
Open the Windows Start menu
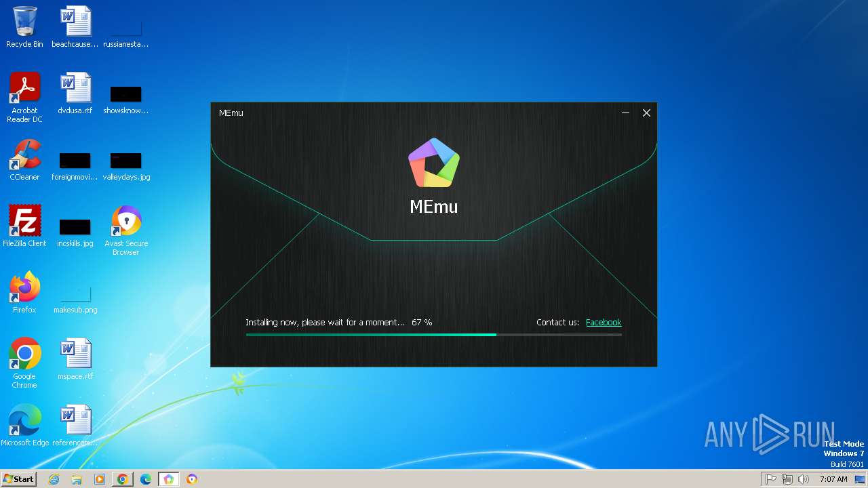19,479
